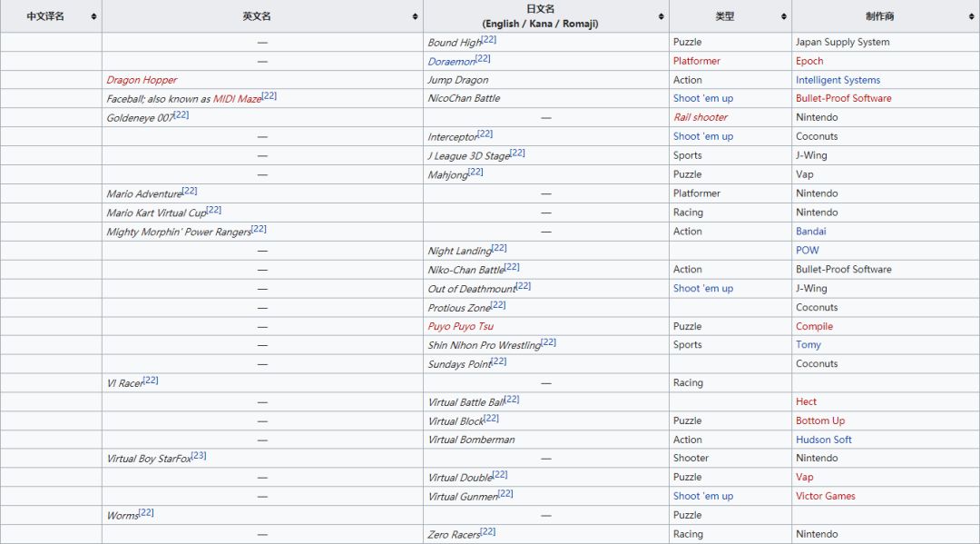980x544 pixels.
Task: Open the Hudson Soft link
Action: coord(823,440)
